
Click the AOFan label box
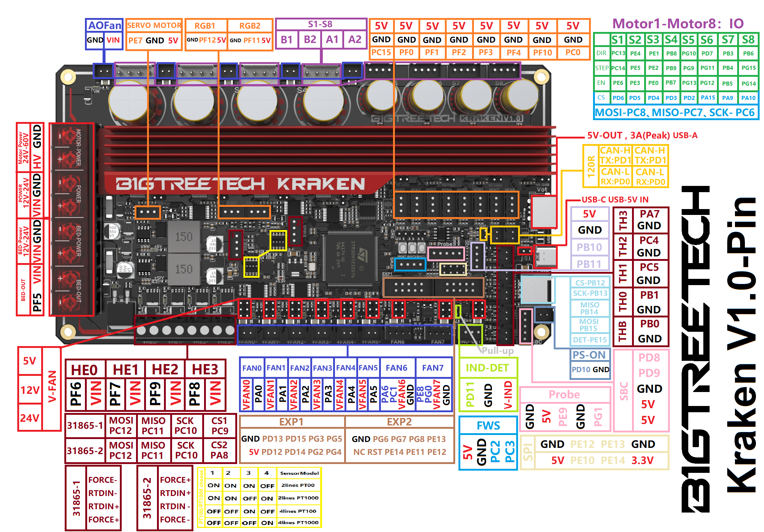pyautogui.click(x=104, y=25)
